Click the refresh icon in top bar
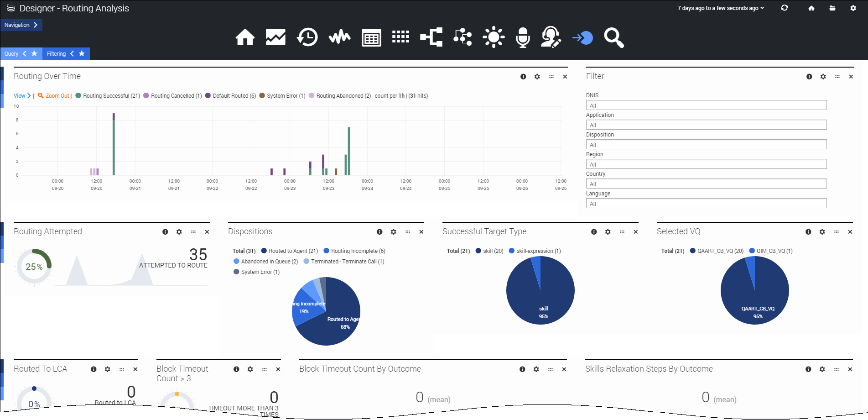This screenshot has width=868, height=420. (785, 8)
